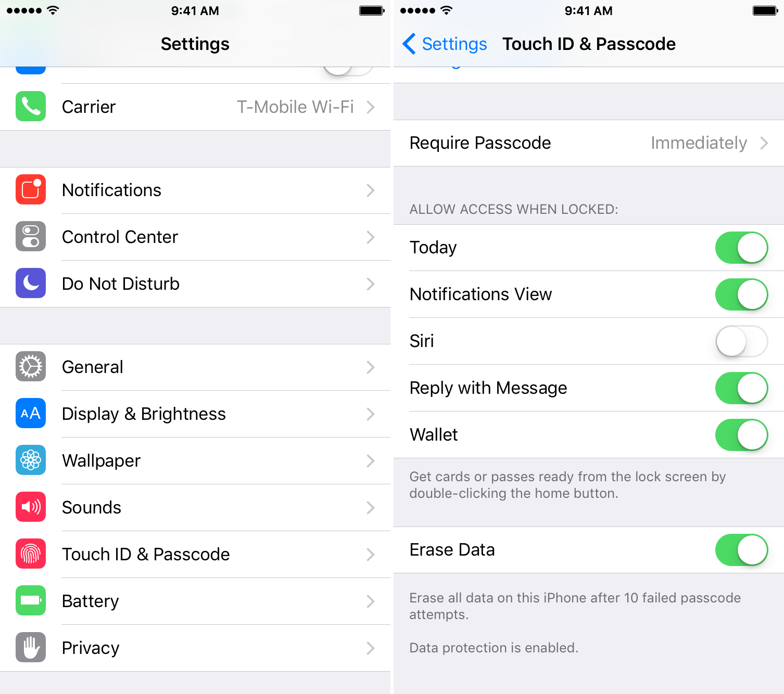This screenshot has width=784, height=694.
Task: Open Require Passcode Immediately chevron
Action: coord(764,143)
